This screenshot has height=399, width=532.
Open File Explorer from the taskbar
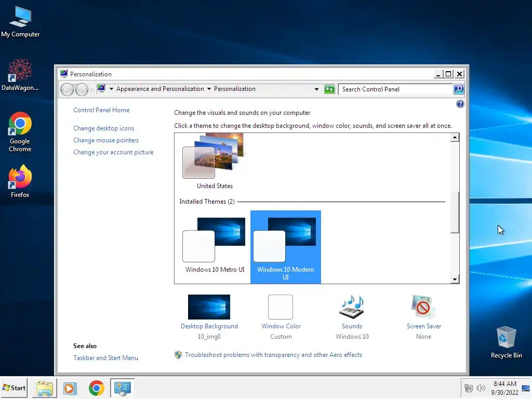pos(45,388)
